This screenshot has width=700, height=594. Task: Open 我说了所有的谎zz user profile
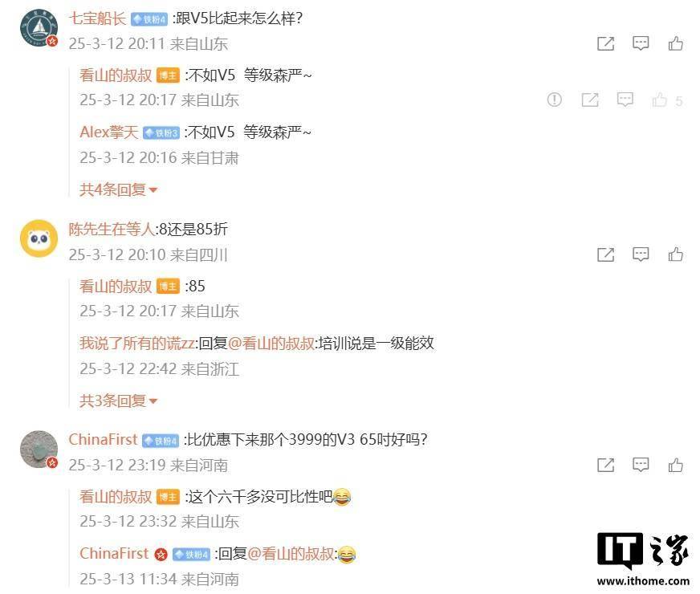[x=137, y=343]
